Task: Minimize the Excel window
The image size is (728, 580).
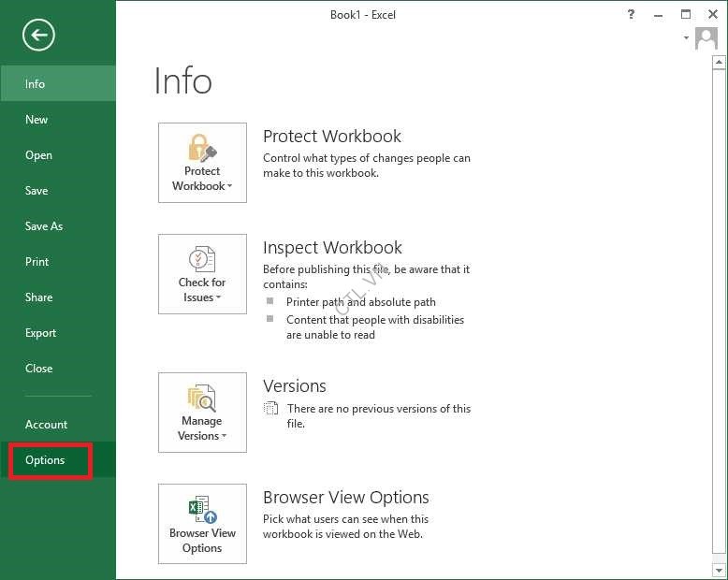Action: pos(658,15)
